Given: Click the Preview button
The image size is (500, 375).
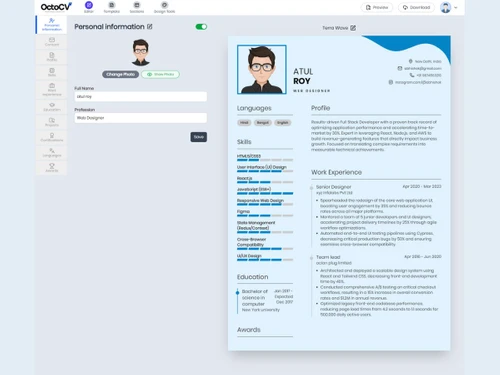Looking at the screenshot, I should tap(377, 7).
